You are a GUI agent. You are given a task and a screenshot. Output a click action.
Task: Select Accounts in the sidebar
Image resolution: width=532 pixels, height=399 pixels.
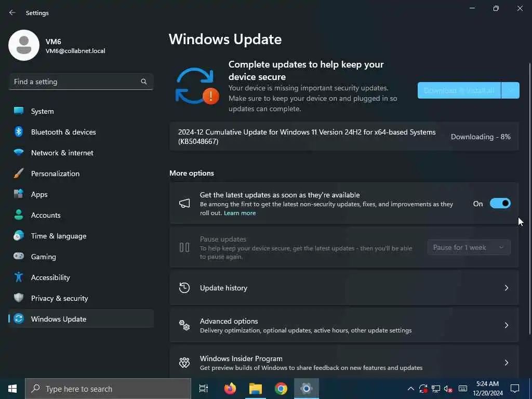[x=81, y=215]
